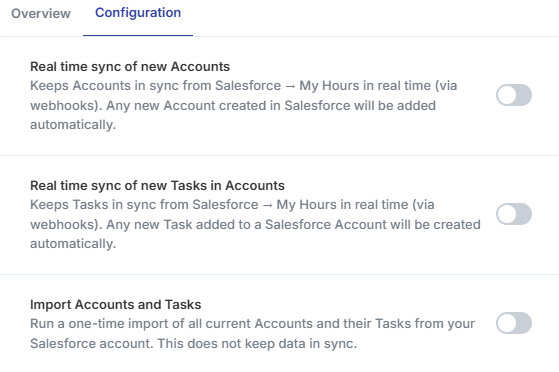Click description starting 'Keeps Tasks in sync from Salesforce'
Screen dimensions: 559x372
[x=255, y=224]
